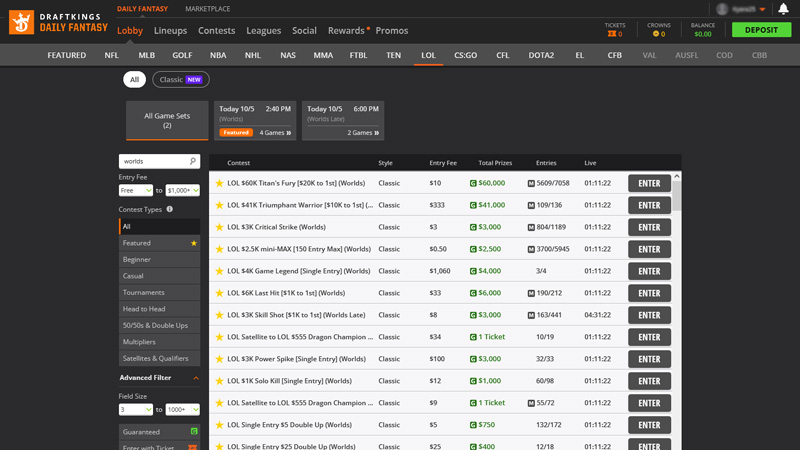Viewport: 800px width, 450px height.
Task: Click the worlds contest search field
Action: [152, 161]
